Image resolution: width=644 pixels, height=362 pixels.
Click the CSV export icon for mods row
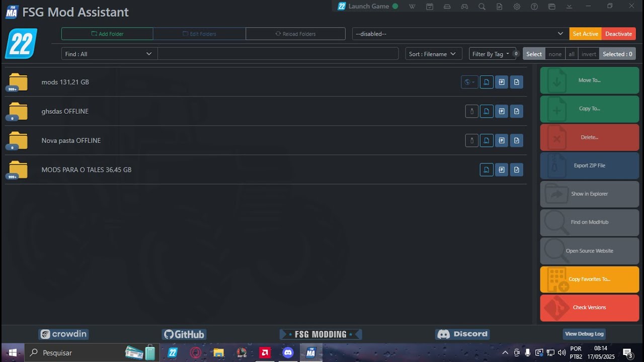tap(487, 82)
